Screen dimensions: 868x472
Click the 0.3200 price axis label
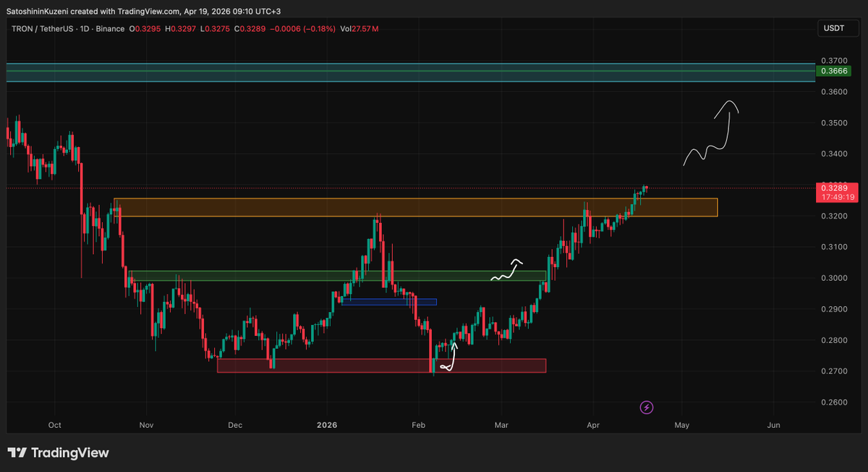[x=834, y=216]
